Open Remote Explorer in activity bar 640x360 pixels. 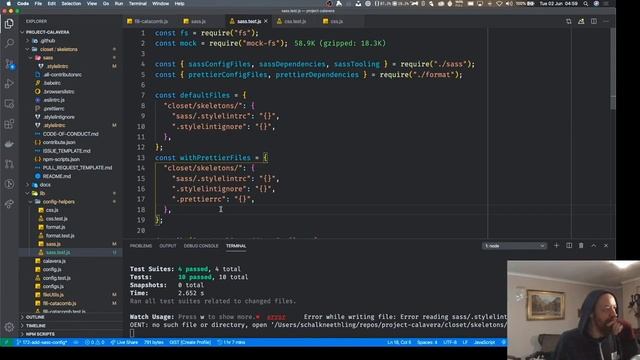click(9, 104)
